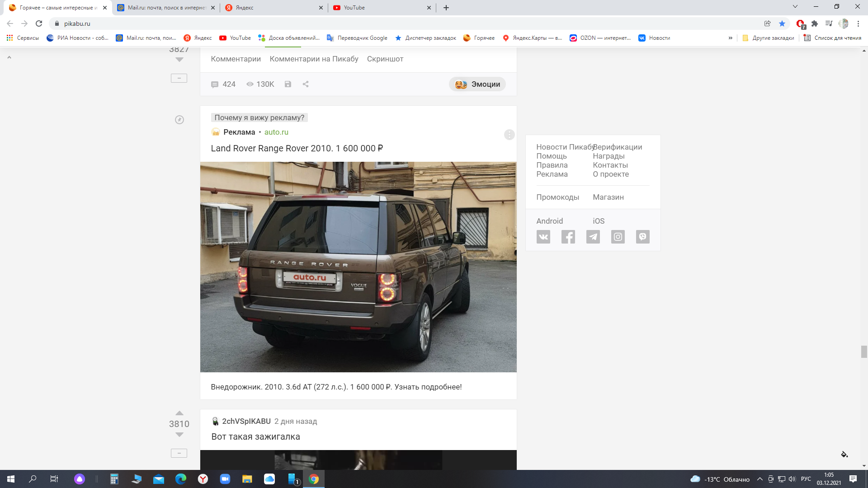
Task: Open the Магазин link
Action: tap(609, 197)
